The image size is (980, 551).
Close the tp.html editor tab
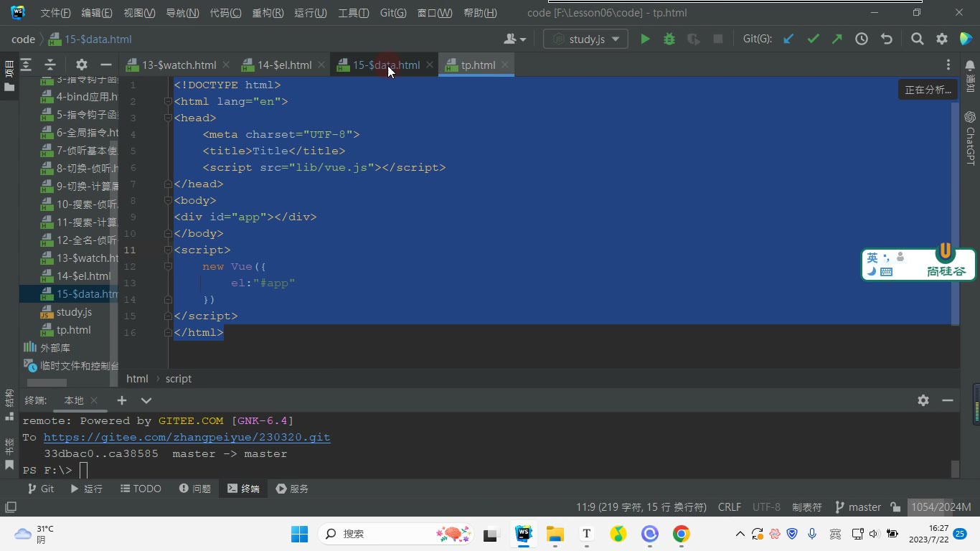coord(505,65)
